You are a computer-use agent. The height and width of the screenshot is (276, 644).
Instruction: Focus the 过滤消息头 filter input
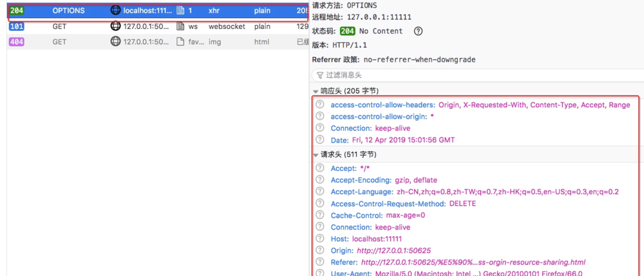click(x=478, y=75)
